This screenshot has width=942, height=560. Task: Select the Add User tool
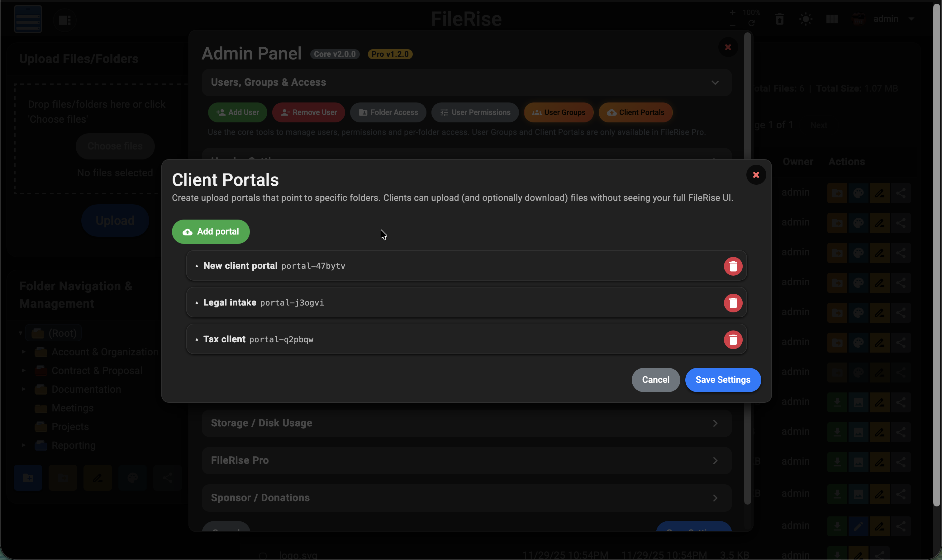[x=237, y=112]
